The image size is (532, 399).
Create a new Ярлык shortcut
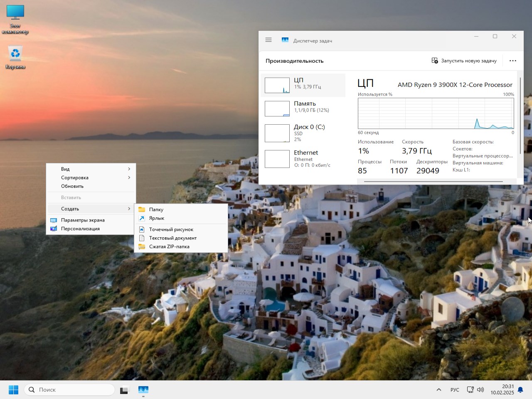pyautogui.click(x=182, y=218)
